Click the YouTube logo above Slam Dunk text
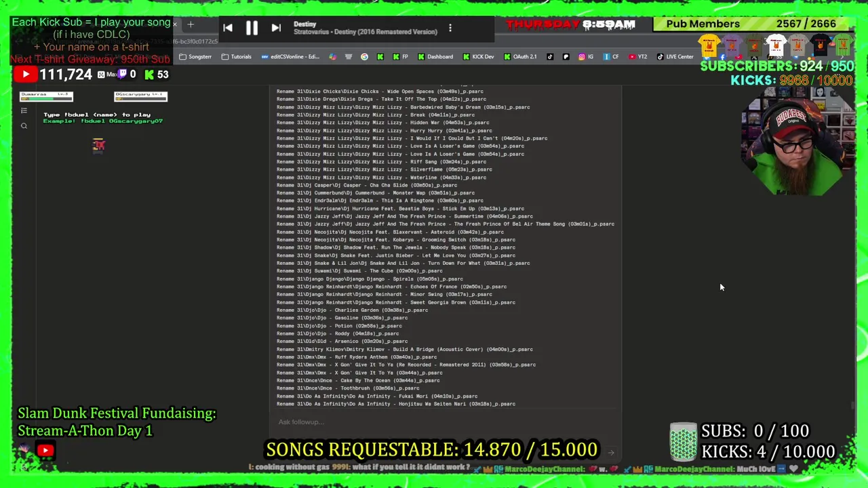This screenshot has height=488, width=868. (x=45, y=450)
